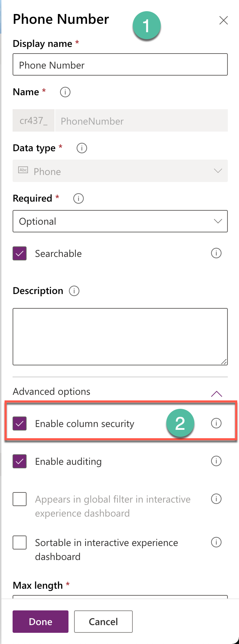
Task: Click into the Display name text field
Action: [x=120, y=64]
